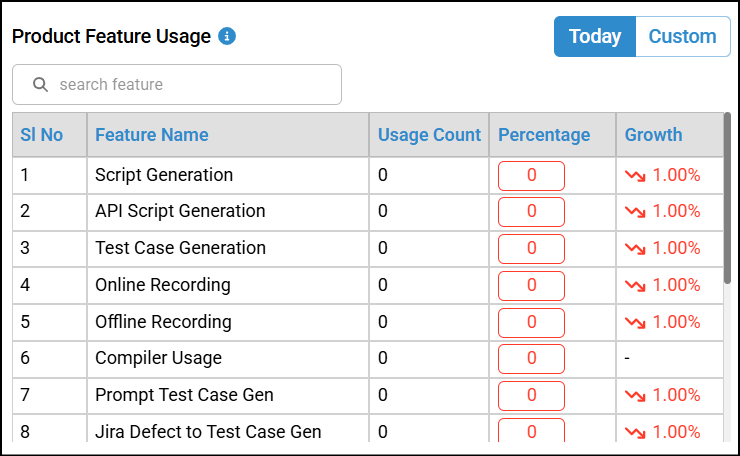
Task: Click the search magnifier icon
Action: tap(41, 85)
